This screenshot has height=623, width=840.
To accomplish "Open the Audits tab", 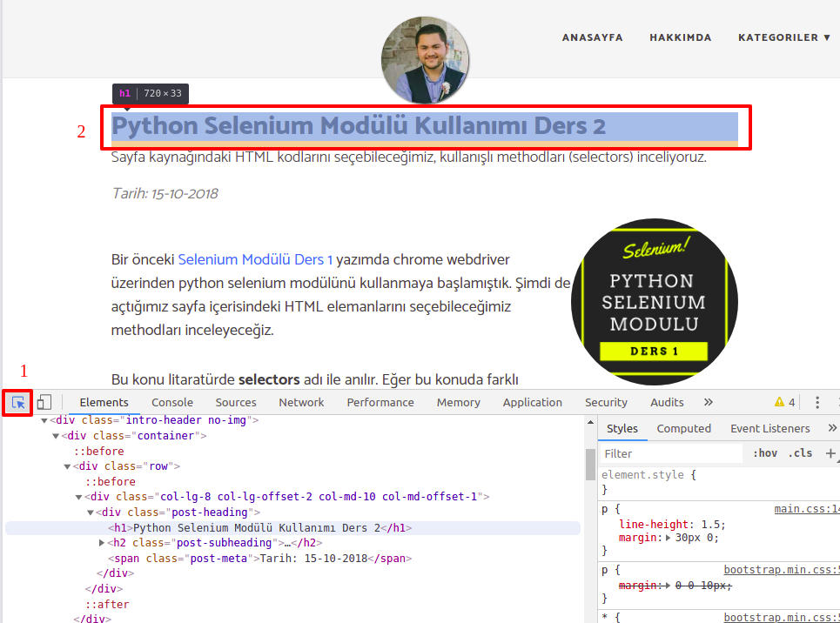I will 667,402.
